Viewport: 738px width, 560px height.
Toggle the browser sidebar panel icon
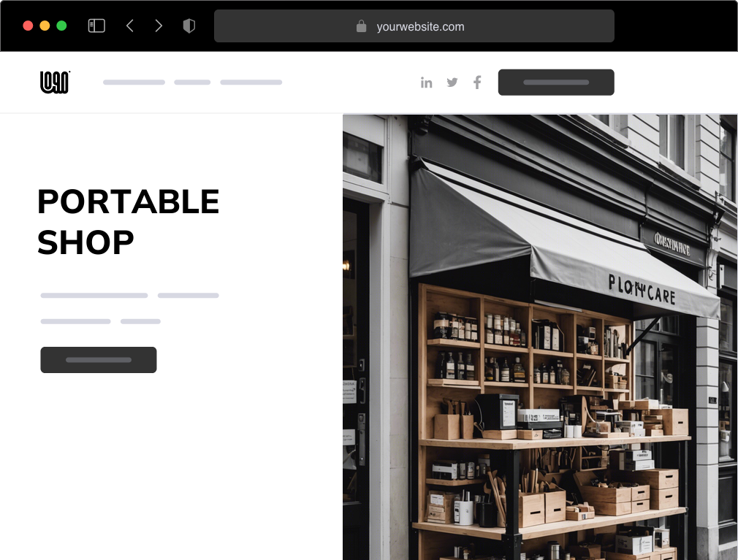[x=96, y=26]
